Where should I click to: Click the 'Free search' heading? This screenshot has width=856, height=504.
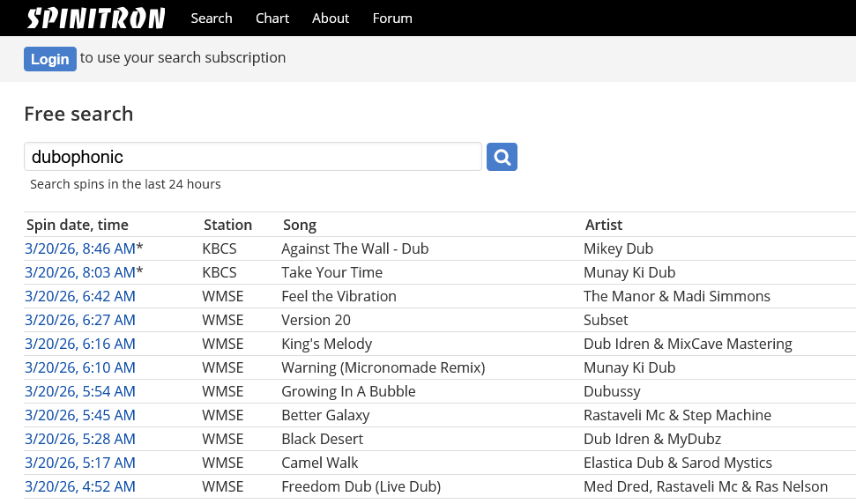tap(78, 114)
